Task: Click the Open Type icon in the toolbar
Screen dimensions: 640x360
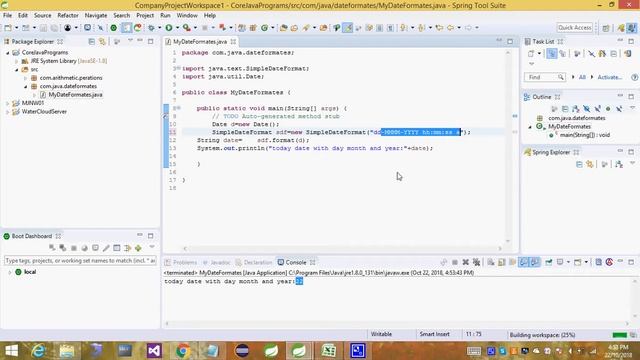Action: coord(283,28)
